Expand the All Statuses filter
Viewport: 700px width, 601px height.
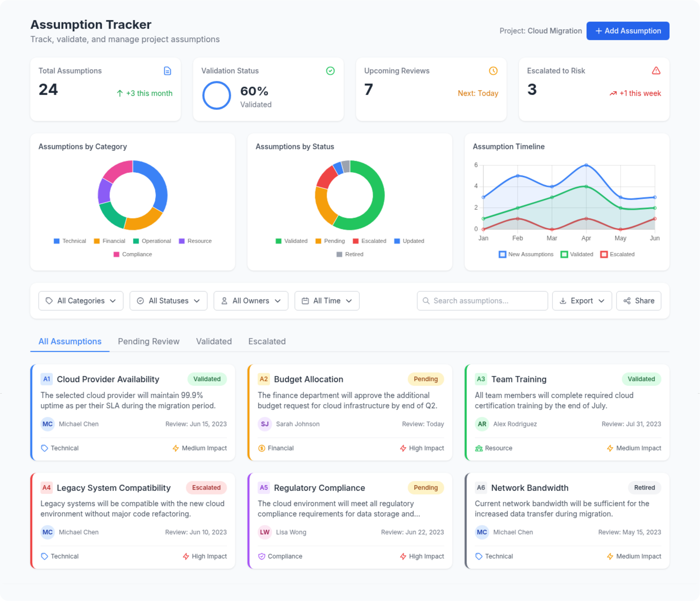168,301
